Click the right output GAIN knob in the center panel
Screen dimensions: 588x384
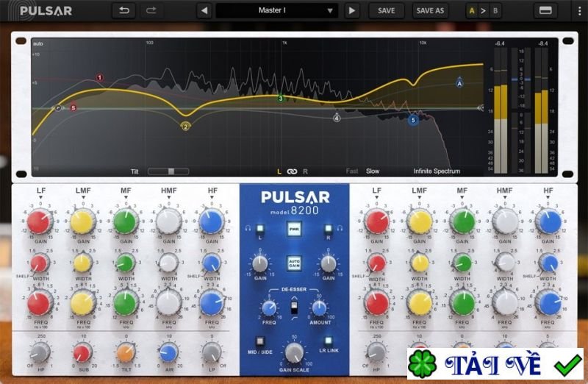tap(329, 264)
